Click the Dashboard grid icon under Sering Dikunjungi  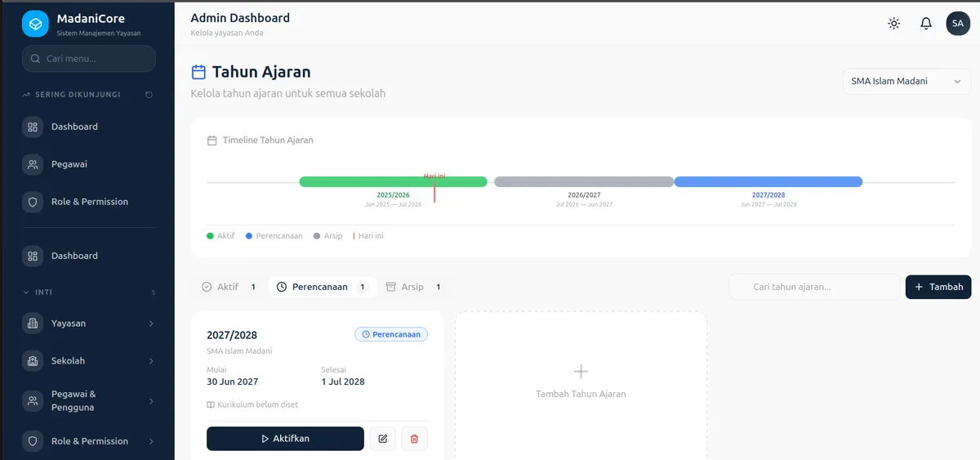click(33, 127)
